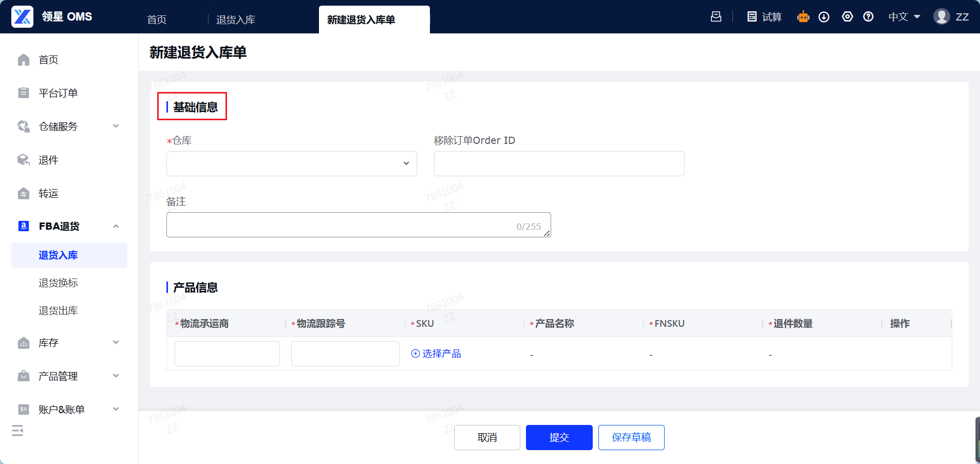Focus the 移除订单Order ID input field
The width and height of the screenshot is (980, 464).
(559, 163)
